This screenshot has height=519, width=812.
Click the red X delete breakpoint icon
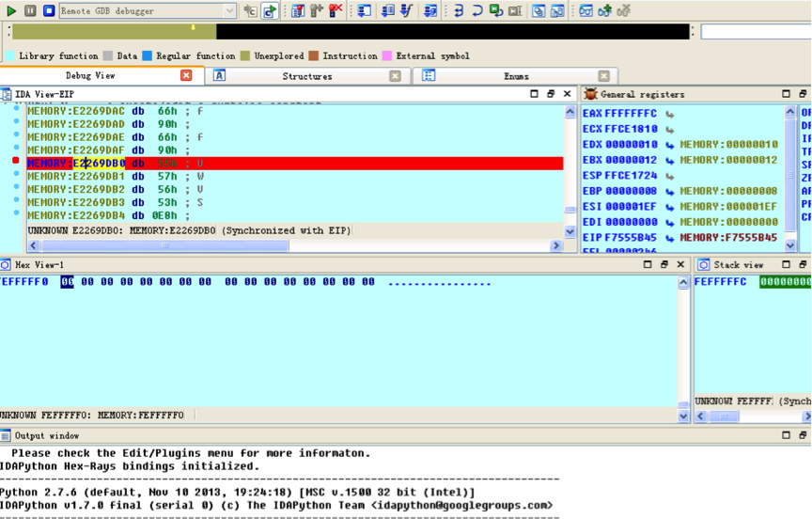(335, 11)
